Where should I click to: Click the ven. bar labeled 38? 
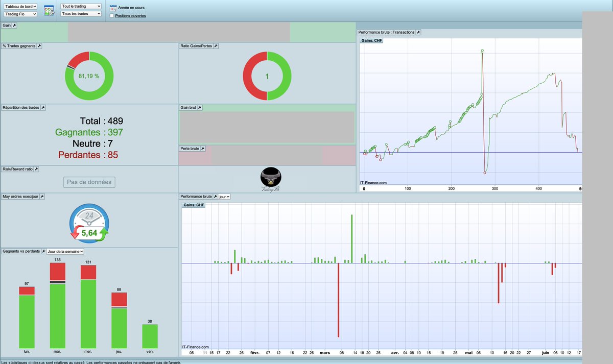(x=150, y=336)
